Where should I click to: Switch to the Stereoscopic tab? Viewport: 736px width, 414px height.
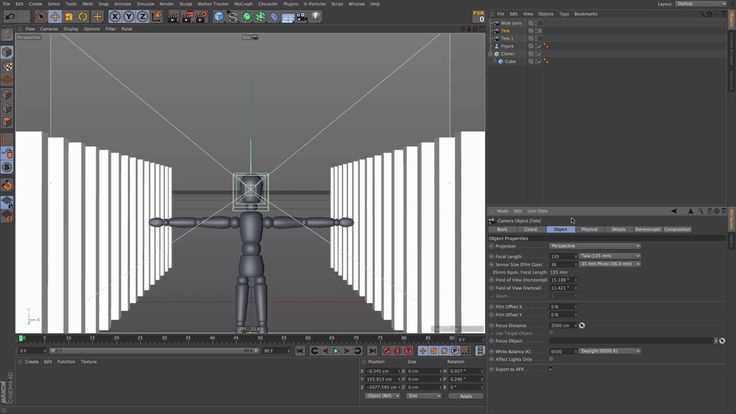coord(648,230)
